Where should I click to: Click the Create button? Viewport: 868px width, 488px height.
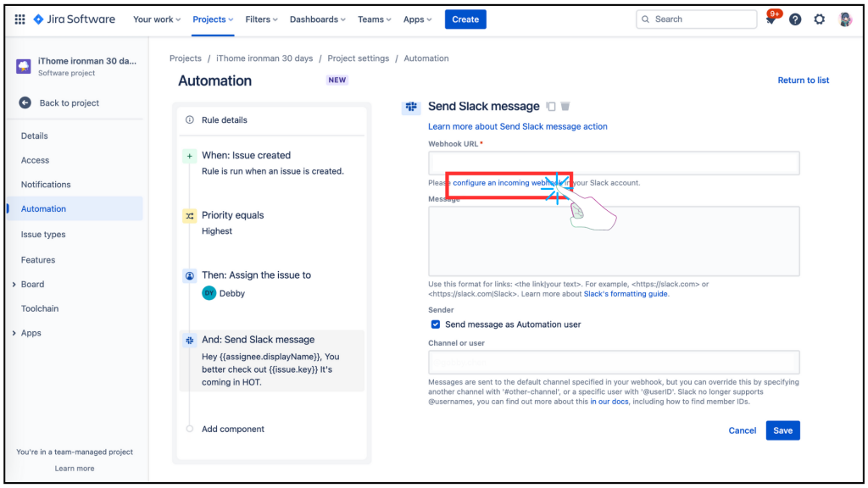tap(465, 19)
